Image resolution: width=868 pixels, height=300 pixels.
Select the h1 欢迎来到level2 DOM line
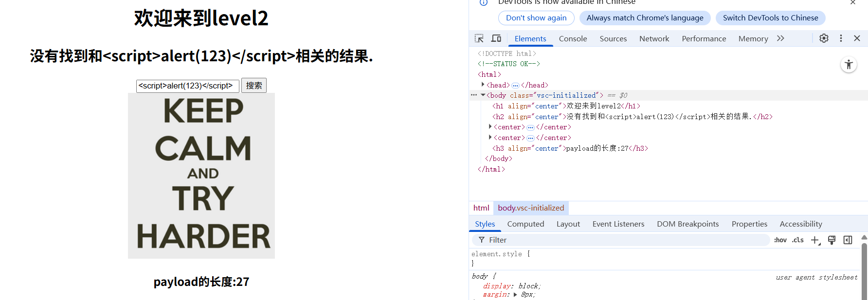pyautogui.click(x=566, y=106)
